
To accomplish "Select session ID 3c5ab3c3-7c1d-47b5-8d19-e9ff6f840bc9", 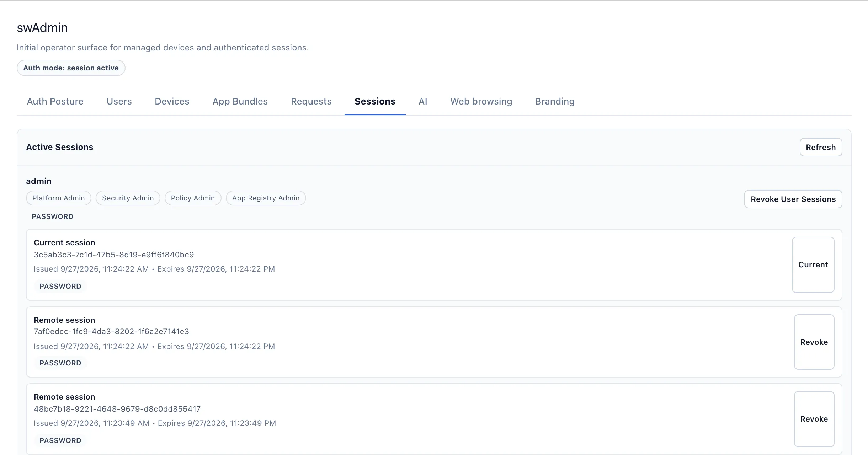I will (114, 255).
